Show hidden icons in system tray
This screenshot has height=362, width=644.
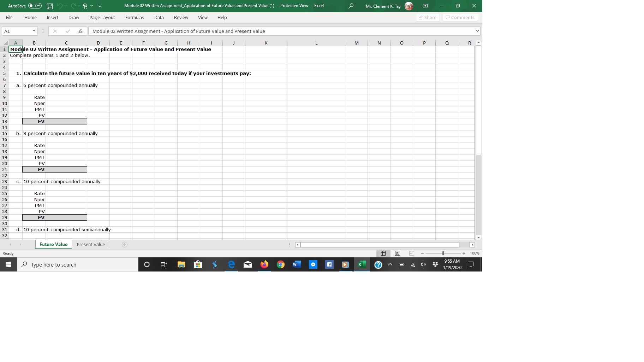pos(390,264)
